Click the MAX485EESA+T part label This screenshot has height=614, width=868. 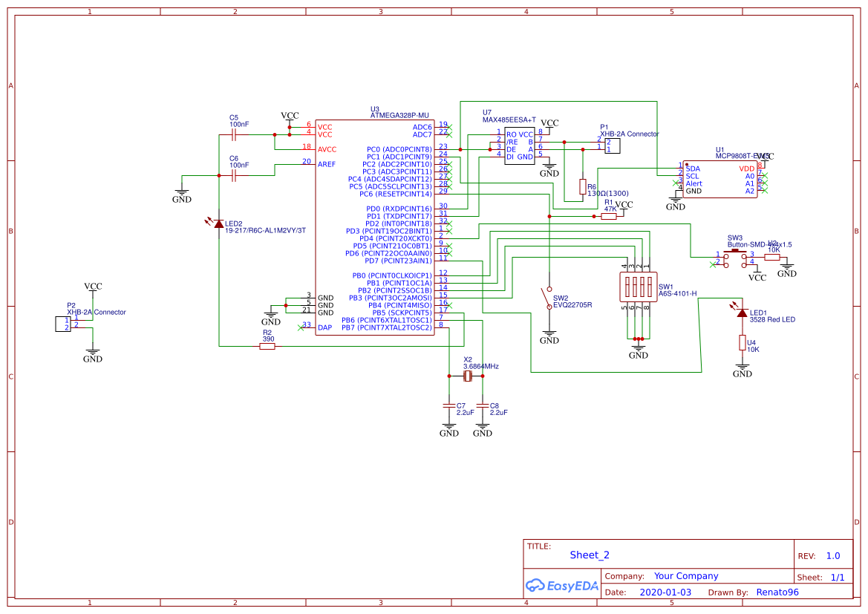pos(509,120)
